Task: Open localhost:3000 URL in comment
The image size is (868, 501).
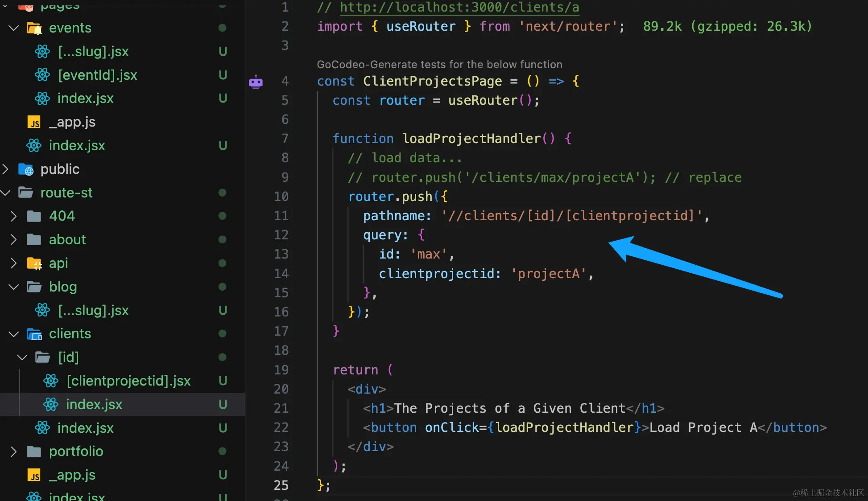Action: pos(459,7)
